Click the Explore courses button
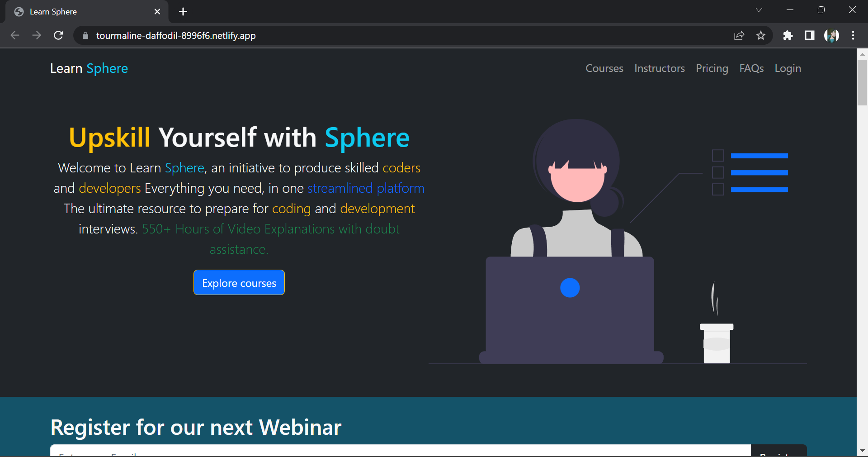Viewport: 868px width, 457px height. point(239,283)
